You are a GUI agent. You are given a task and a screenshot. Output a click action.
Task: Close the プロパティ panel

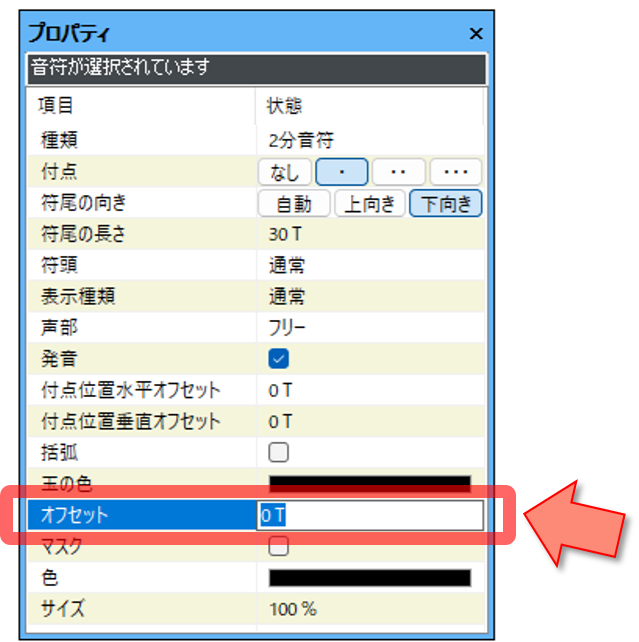tap(476, 33)
